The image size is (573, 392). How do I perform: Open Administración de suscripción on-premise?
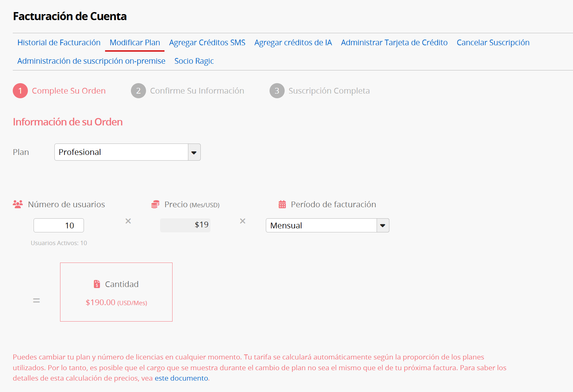click(x=91, y=61)
